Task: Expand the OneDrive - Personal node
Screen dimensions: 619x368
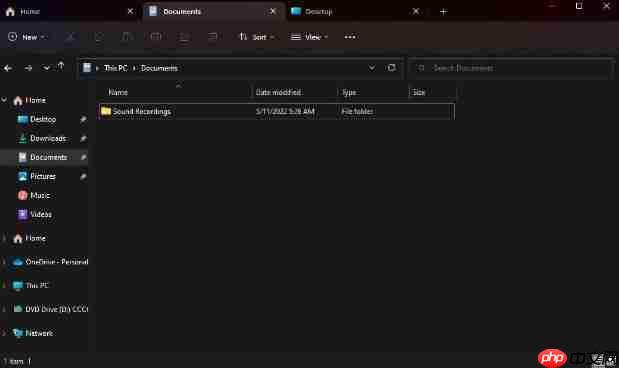Action: 4,262
